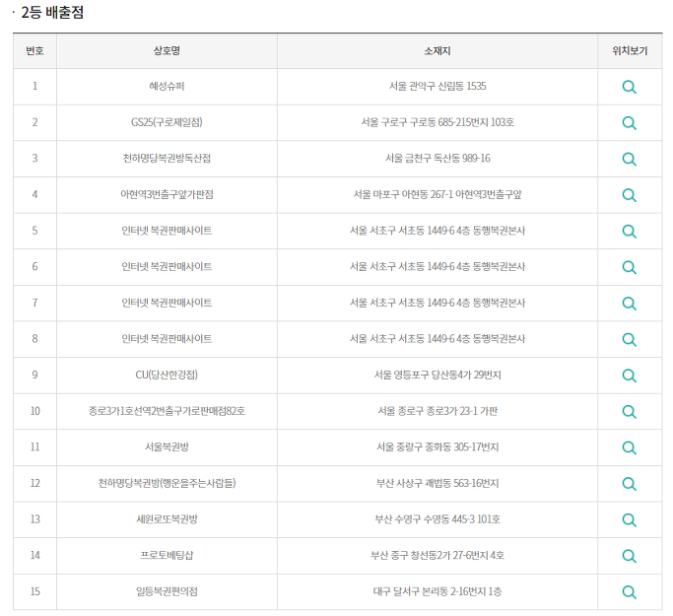This screenshot has width=673, height=616.
Task: Click row number 12 cell
Action: click(x=34, y=483)
